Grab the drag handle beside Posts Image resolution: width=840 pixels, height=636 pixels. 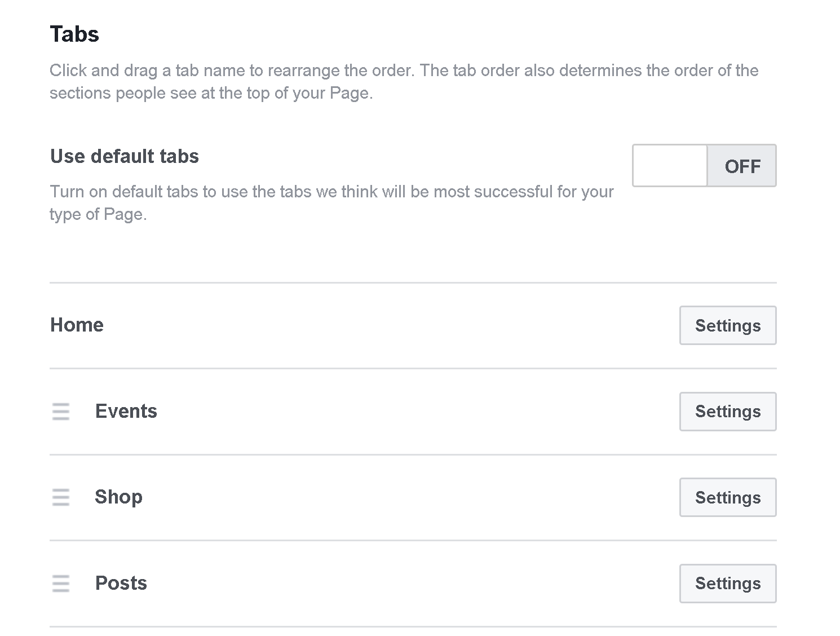tap(61, 584)
